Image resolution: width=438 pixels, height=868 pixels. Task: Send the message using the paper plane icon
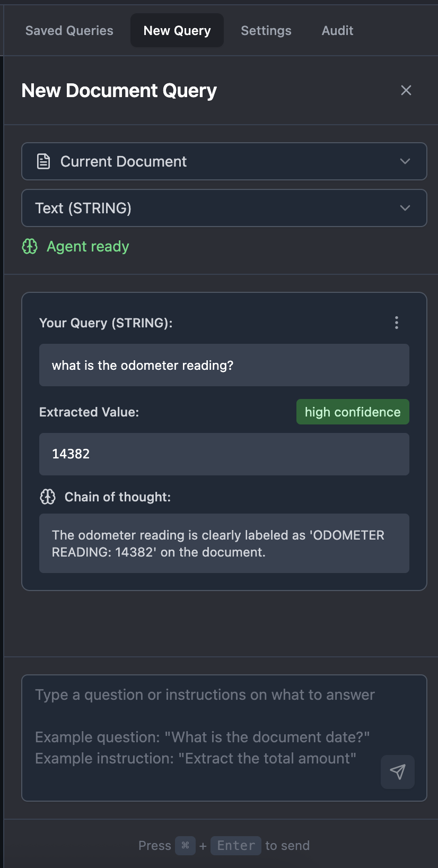click(398, 772)
